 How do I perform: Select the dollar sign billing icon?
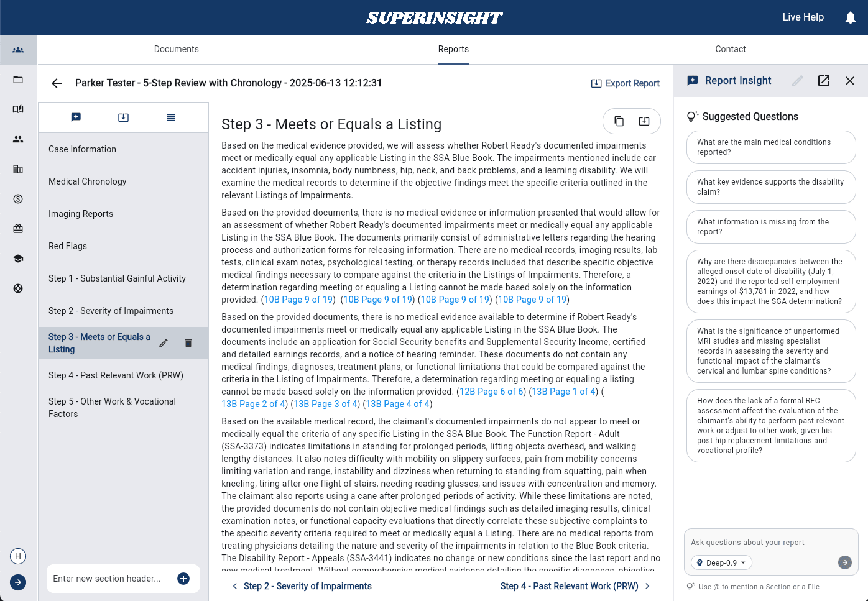pos(18,199)
